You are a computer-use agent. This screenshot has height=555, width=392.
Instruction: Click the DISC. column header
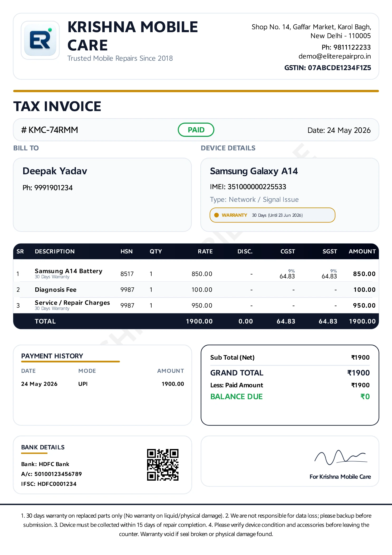point(245,252)
